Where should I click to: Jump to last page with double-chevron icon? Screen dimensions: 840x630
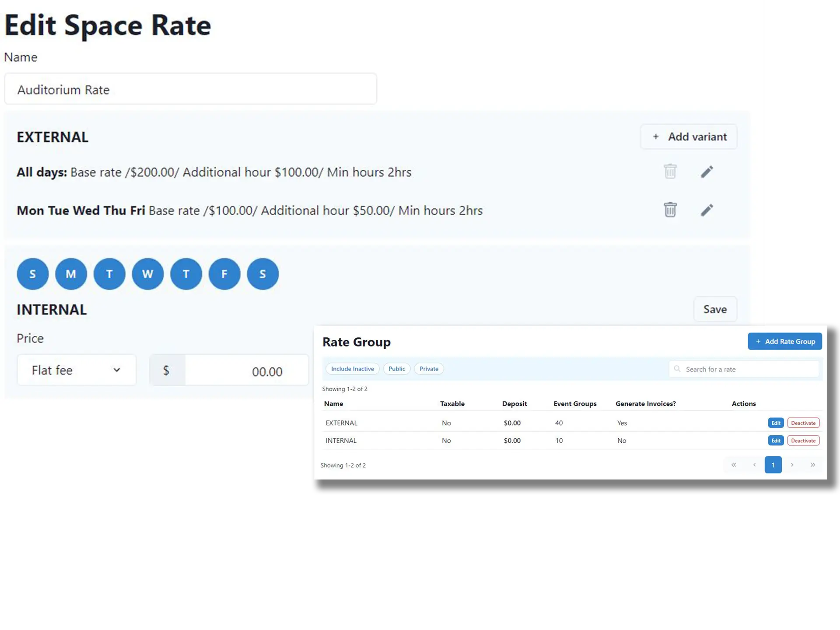(812, 465)
